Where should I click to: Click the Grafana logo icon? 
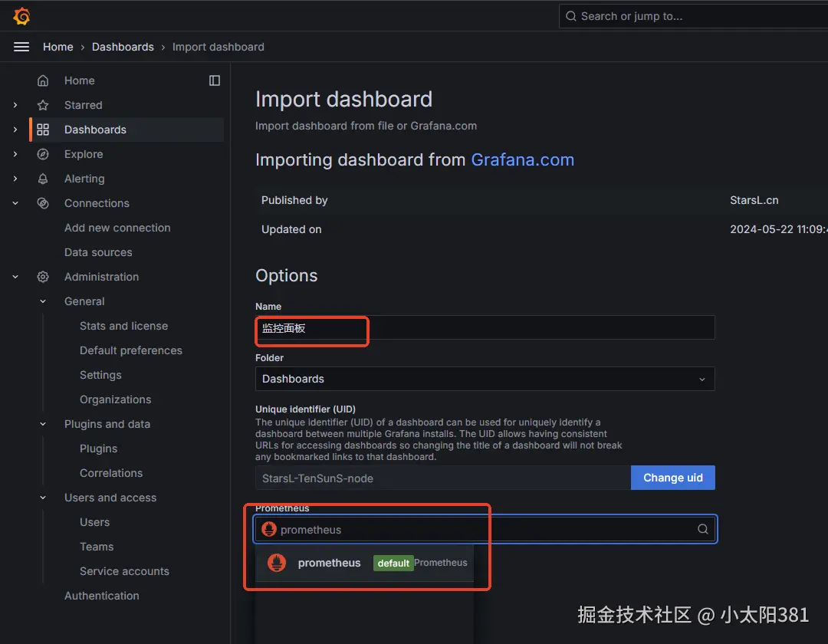click(x=21, y=16)
